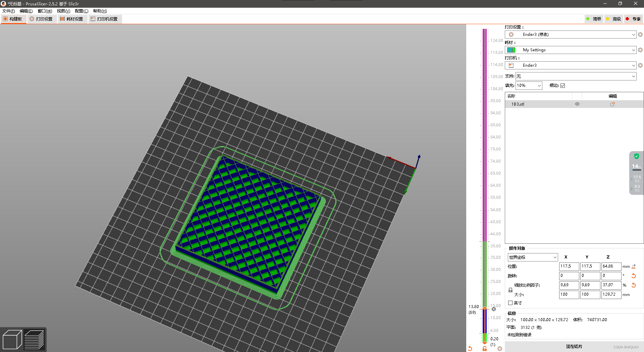The height and width of the screenshot is (352, 644).
Task: Click the filament color swatch by My Settings
Action: (511, 50)
